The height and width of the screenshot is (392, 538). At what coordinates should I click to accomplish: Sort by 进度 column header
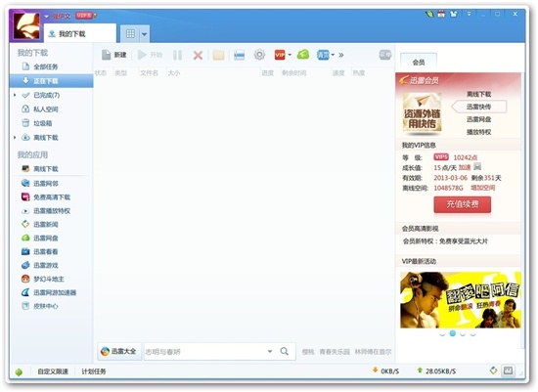[268, 72]
